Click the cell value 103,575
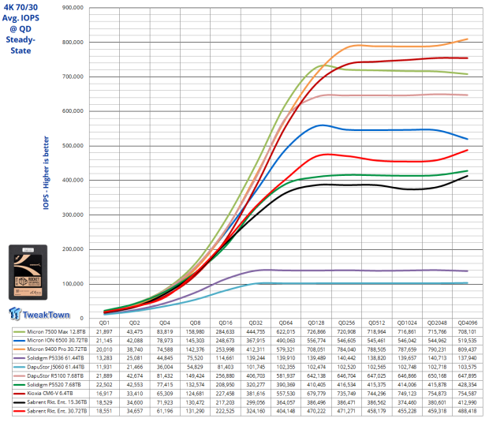This screenshot has width=489, height=448. [x=467, y=368]
